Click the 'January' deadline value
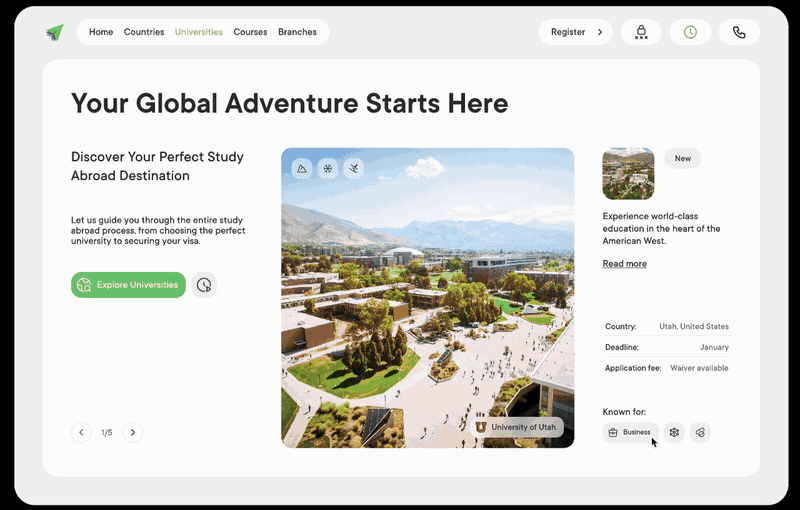 tap(714, 347)
